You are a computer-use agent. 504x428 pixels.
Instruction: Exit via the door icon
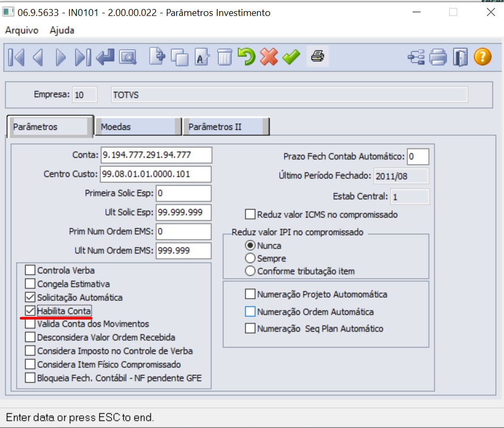point(460,57)
